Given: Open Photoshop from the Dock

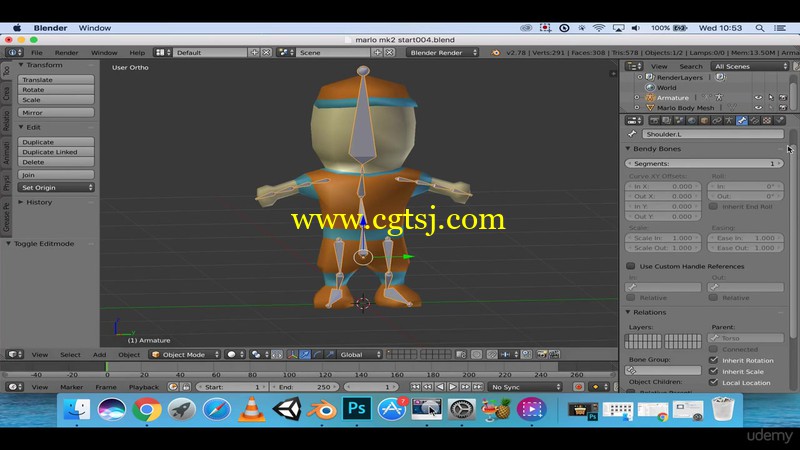Looking at the screenshot, I should 356,409.
